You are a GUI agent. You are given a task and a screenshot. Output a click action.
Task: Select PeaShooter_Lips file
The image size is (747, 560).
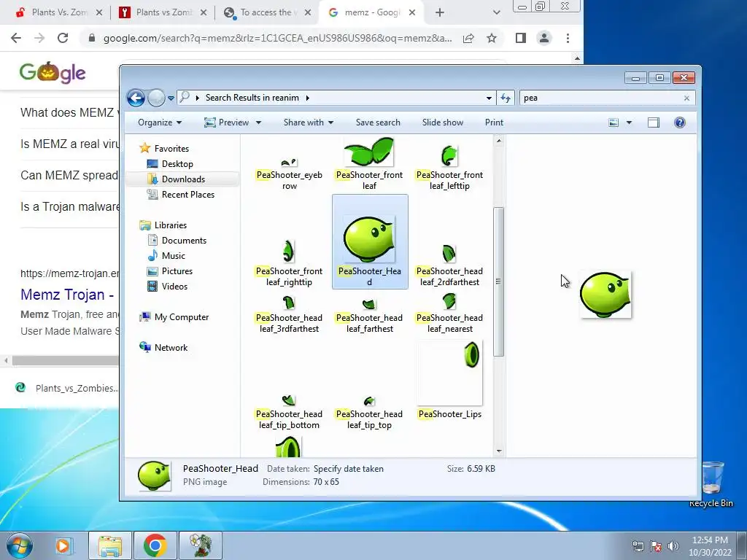[x=449, y=379]
